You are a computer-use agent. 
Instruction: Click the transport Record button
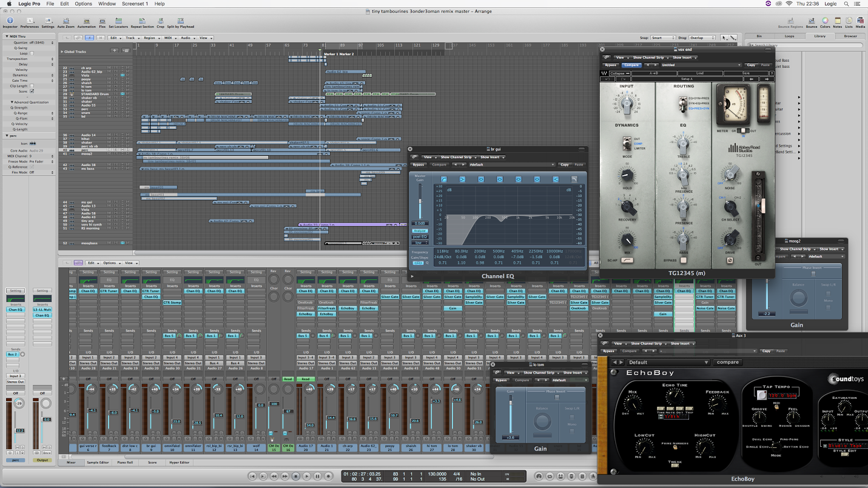tap(329, 476)
